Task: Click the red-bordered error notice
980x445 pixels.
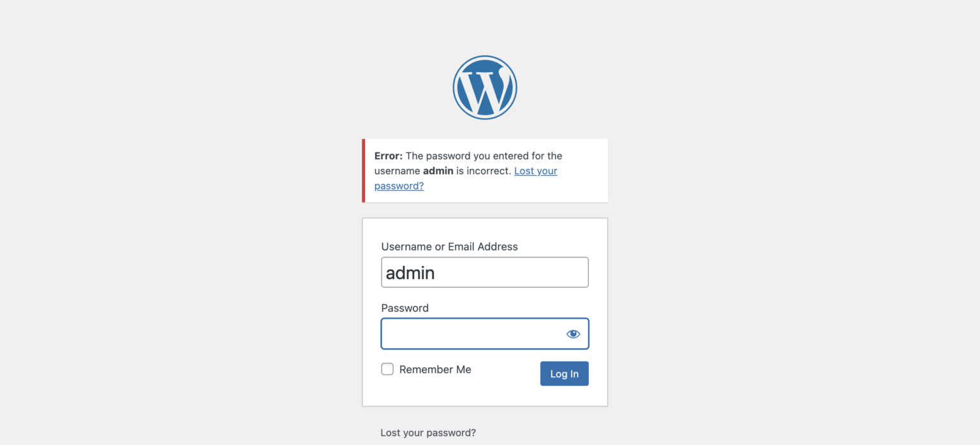Action: pyautogui.click(x=484, y=170)
